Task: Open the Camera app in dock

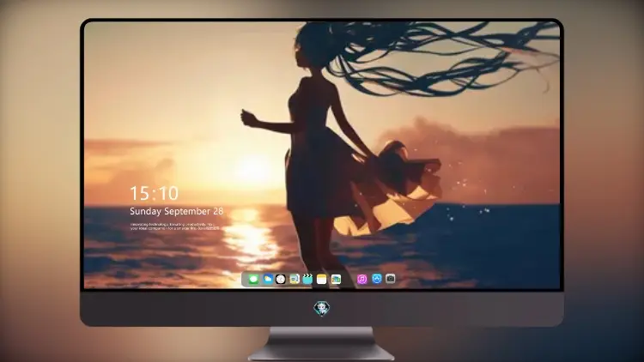Action: pyautogui.click(x=391, y=279)
